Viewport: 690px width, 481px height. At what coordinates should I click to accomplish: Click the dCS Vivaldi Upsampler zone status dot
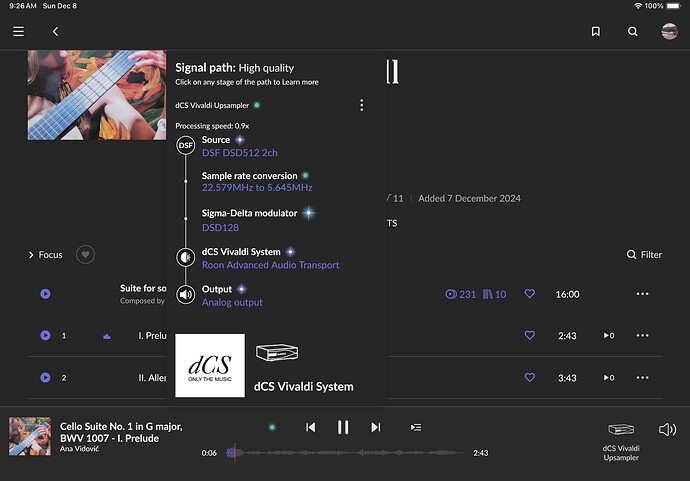click(257, 105)
